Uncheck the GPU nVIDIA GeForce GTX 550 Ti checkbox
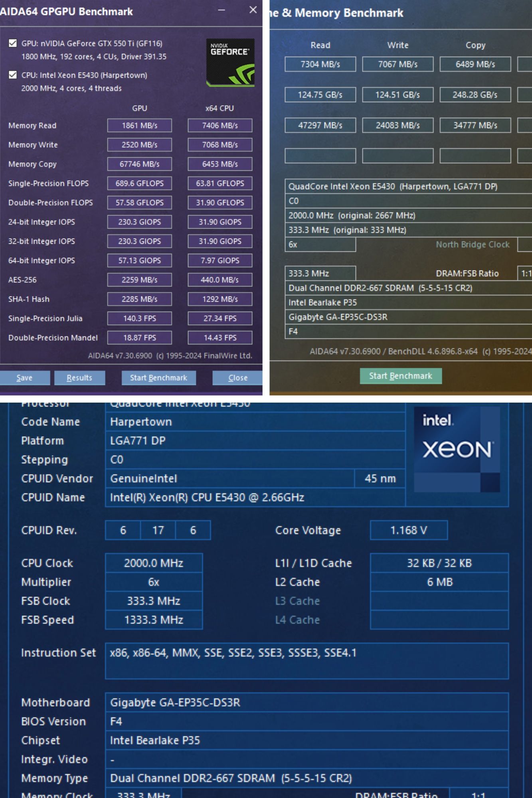This screenshot has height=798, width=532. (13, 43)
